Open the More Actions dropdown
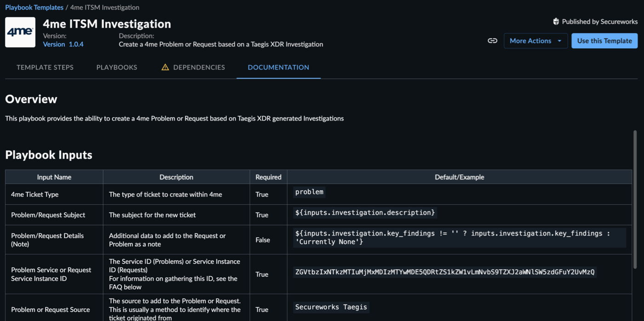 [x=535, y=40]
